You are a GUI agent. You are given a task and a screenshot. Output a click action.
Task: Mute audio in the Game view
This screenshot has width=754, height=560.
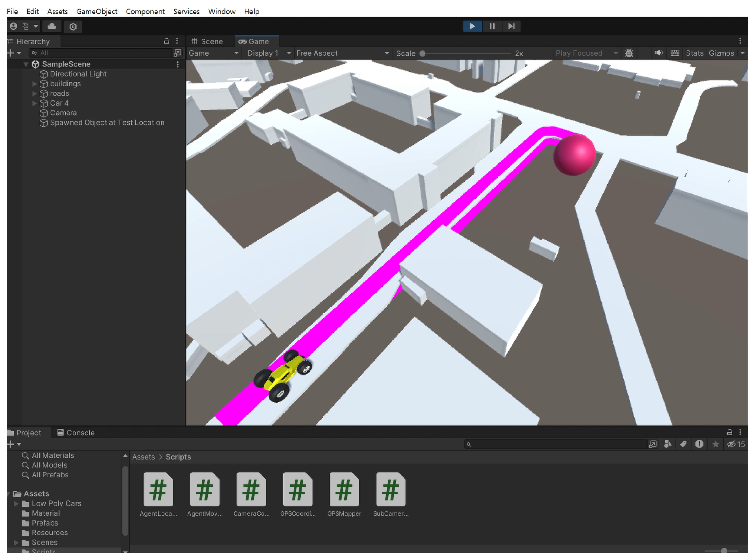point(658,53)
